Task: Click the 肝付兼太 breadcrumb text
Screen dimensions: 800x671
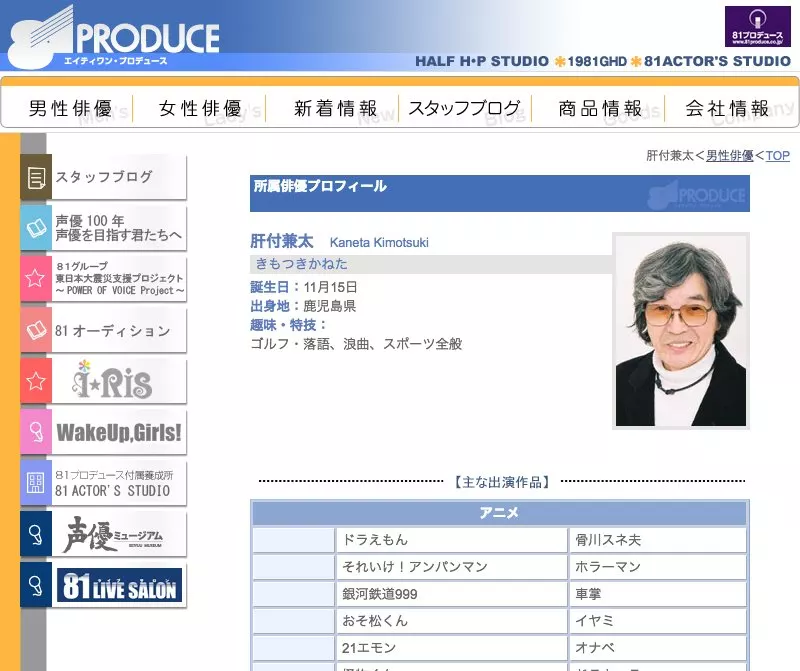Action: point(670,156)
